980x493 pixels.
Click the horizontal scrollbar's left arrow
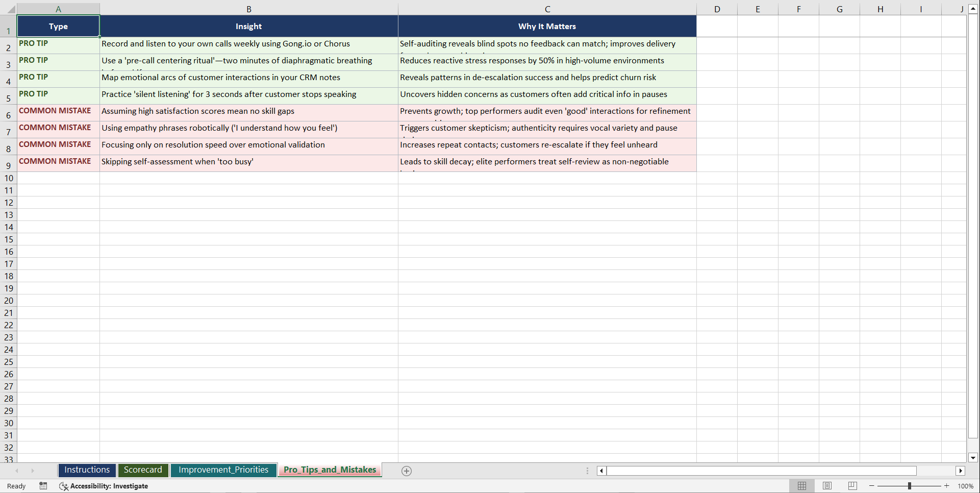[601, 471]
